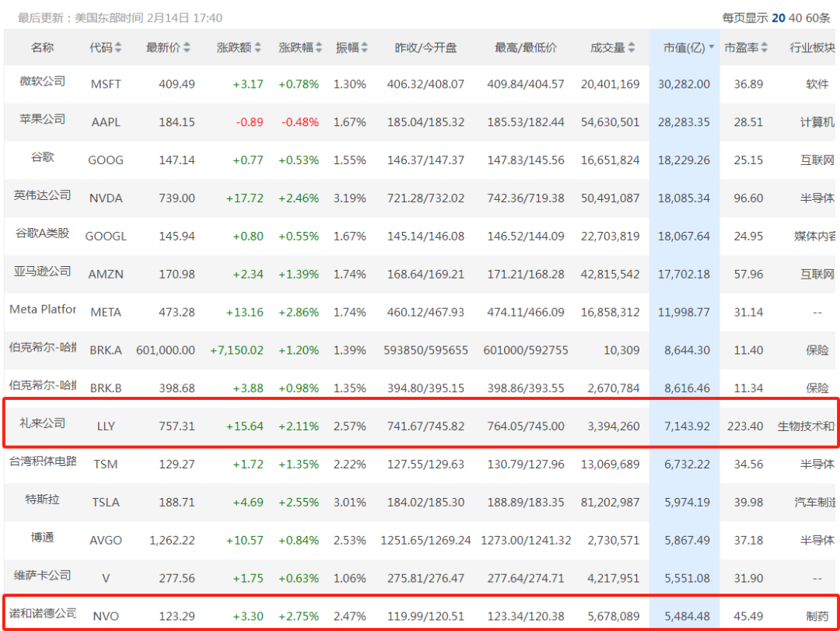840x631 pixels.
Task: Click ticker code LLY
Action: (106, 426)
